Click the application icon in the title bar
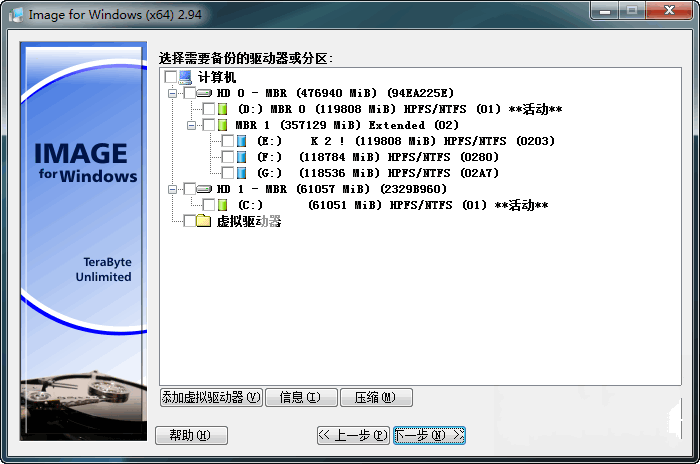Image resolution: width=700 pixels, height=464 pixels. click(17, 15)
